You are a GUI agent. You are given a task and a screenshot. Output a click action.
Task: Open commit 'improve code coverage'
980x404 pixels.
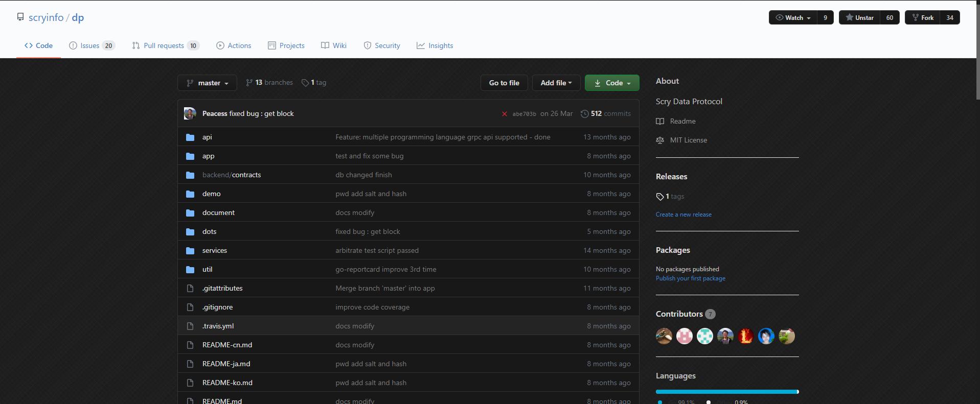click(x=372, y=307)
